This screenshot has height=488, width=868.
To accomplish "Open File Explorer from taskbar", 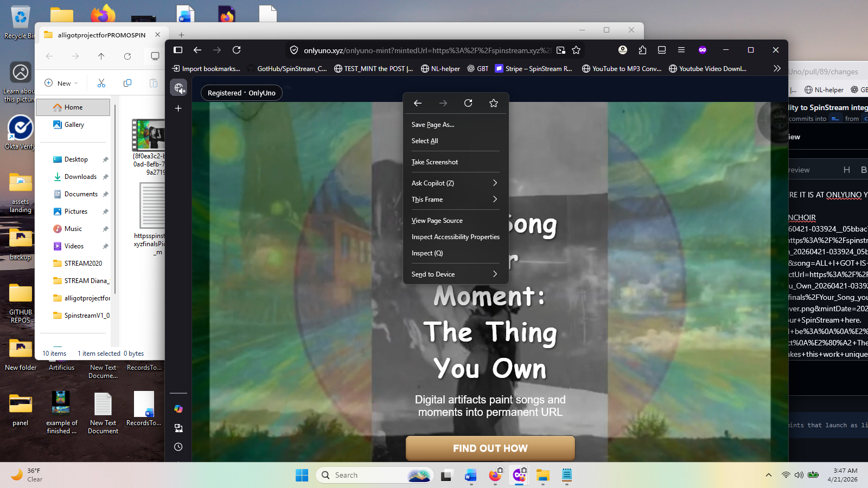I will tap(543, 476).
